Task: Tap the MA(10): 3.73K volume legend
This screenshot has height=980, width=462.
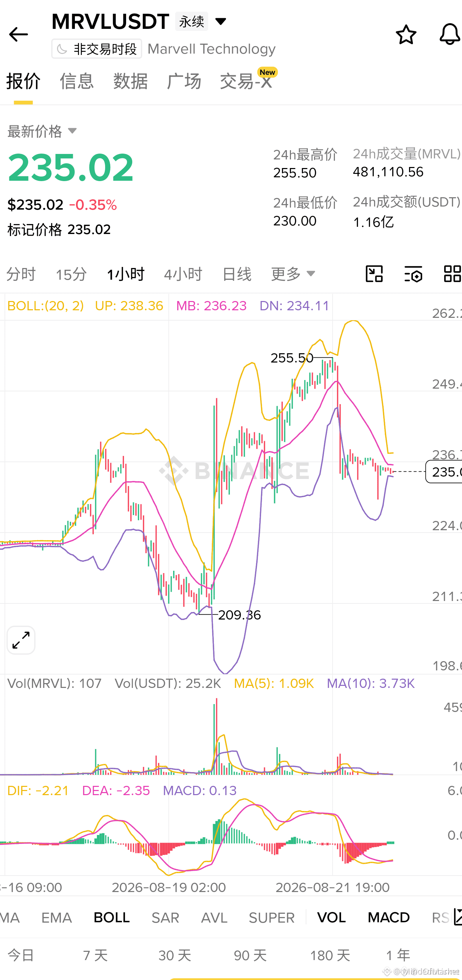Action: [x=371, y=683]
